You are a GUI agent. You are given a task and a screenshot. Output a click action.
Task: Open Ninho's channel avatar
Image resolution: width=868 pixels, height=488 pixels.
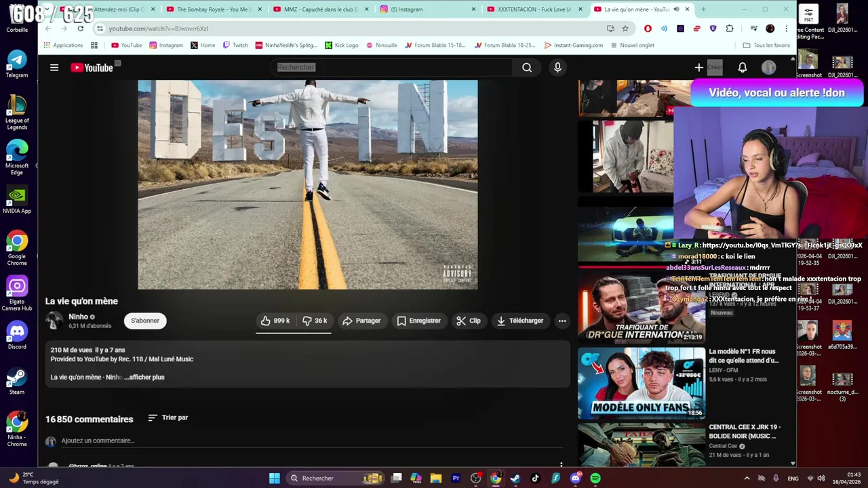[x=54, y=321]
